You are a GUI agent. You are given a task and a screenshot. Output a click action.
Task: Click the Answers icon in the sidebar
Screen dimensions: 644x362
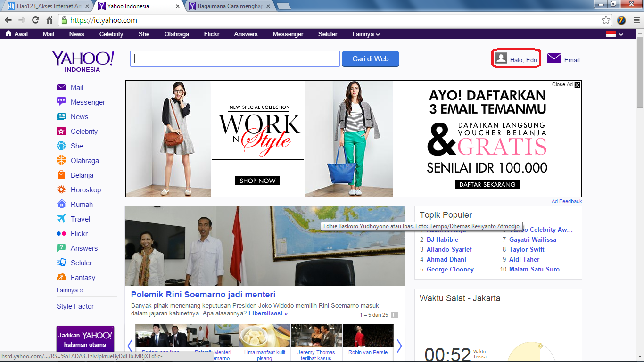click(61, 248)
